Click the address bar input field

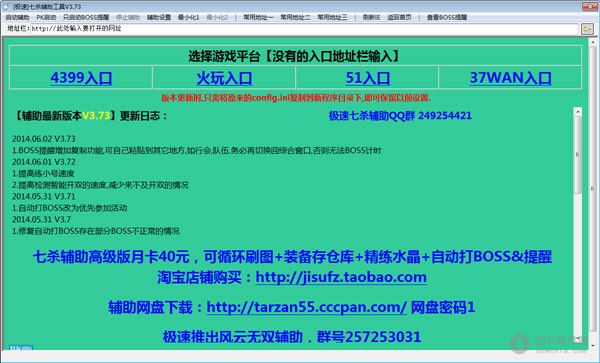coord(304,29)
